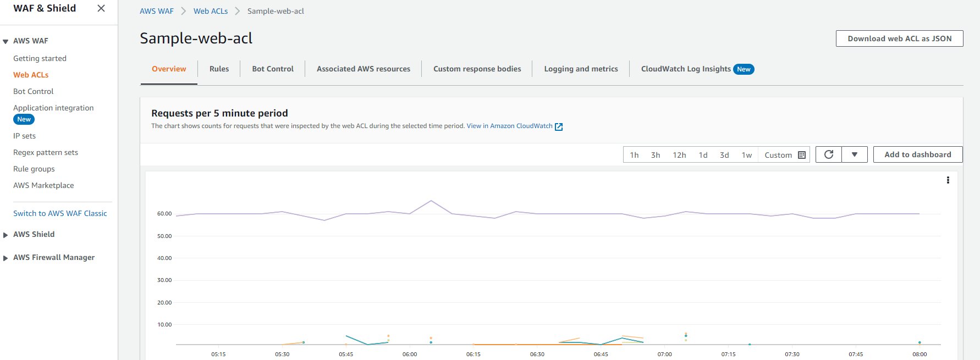Click the Custom time range calendar icon
Viewport: 980px width, 360px height.
click(802, 155)
